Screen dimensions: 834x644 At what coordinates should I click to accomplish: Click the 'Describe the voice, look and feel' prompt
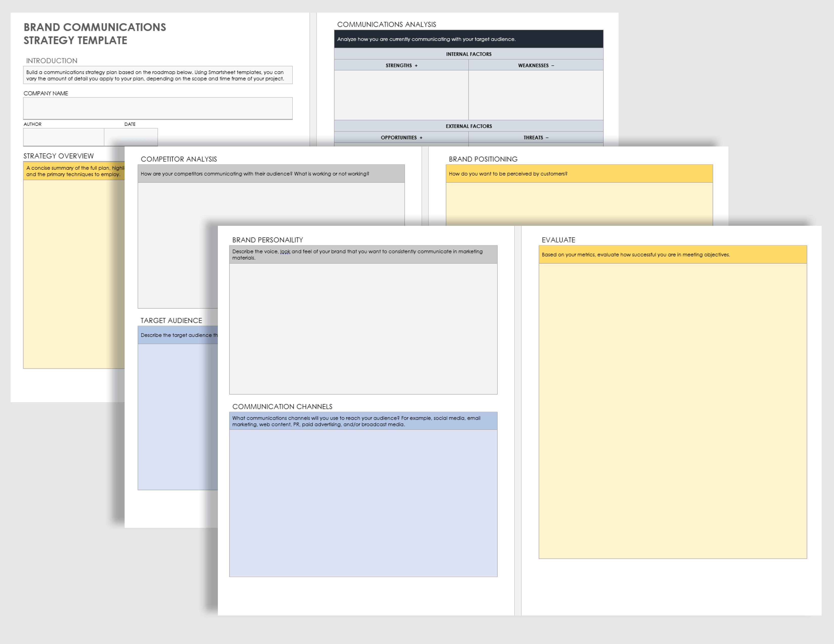pos(363,255)
